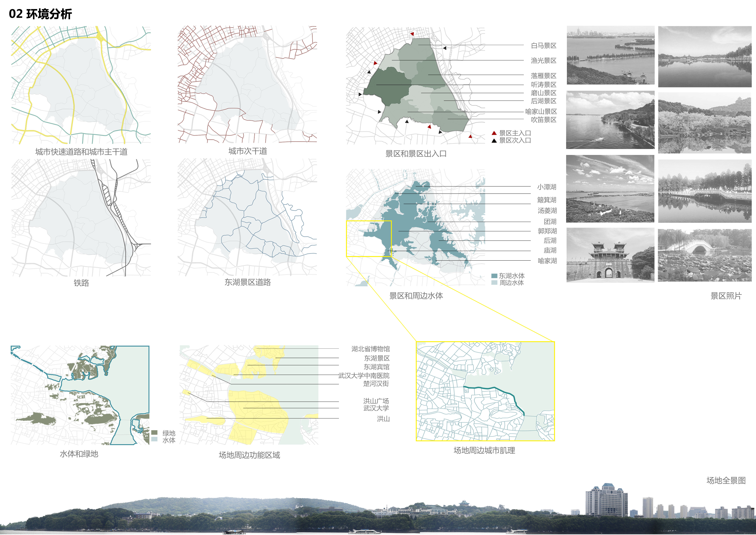The image size is (756, 535).
Task: Click the 落雁景区 label
Action: point(544,76)
